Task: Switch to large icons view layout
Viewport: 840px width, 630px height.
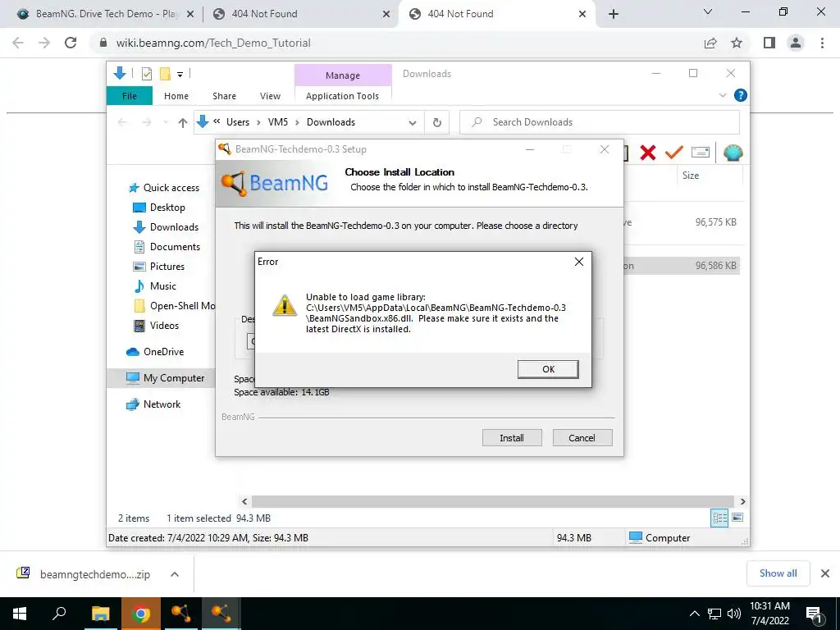Action: pos(737,518)
